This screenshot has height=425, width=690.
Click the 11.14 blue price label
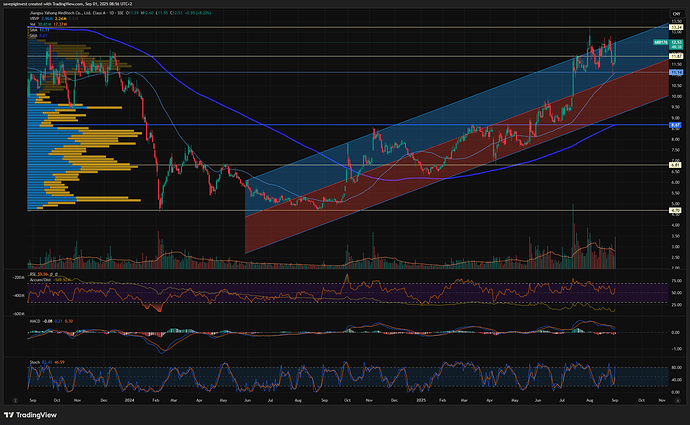[676, 72]
